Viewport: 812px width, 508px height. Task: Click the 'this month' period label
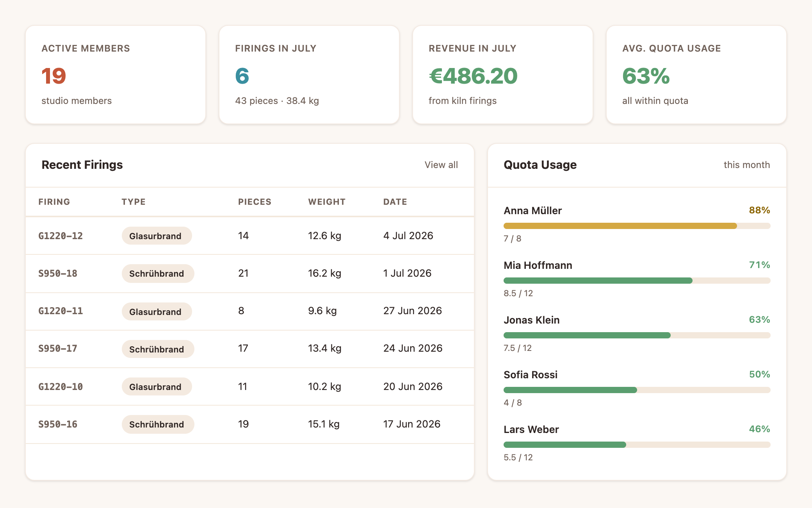click(746, 165)
